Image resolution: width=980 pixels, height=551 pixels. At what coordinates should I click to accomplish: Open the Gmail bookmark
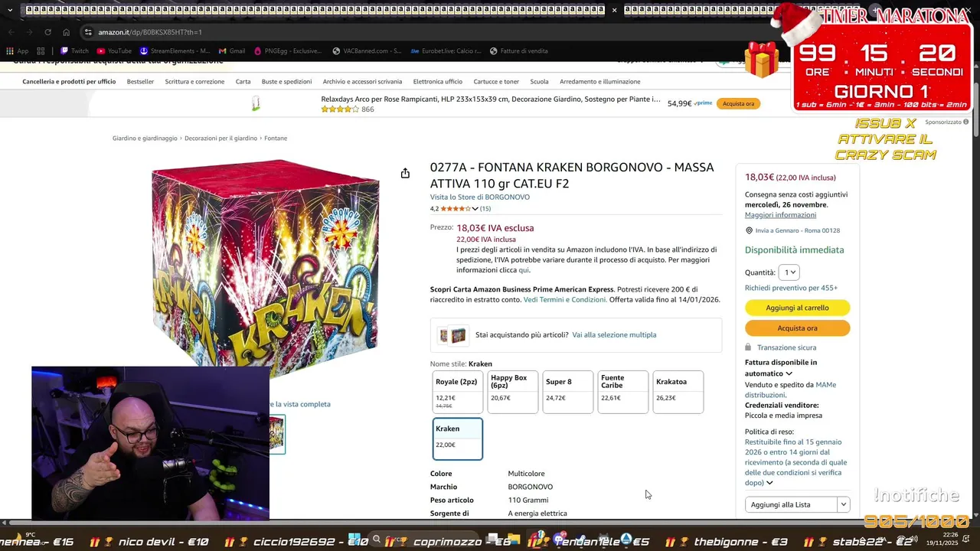click(x=232, y=51)
